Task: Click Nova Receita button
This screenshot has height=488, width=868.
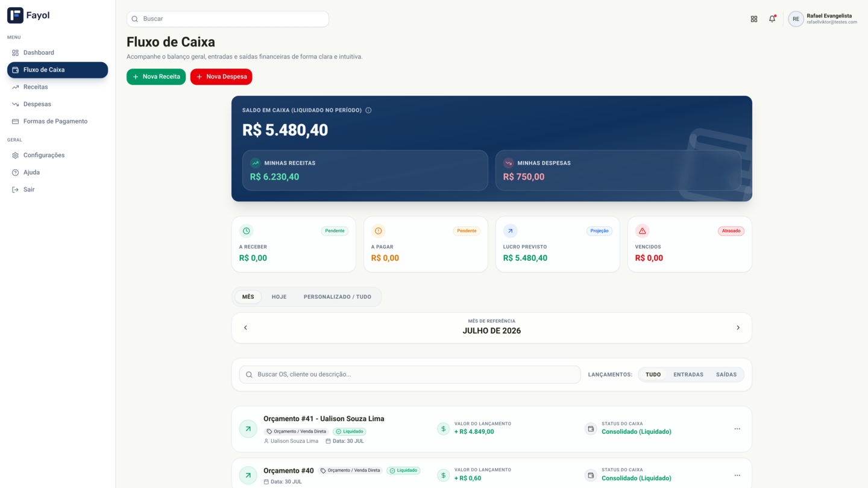Action: pyautogui.click(x=156, y=77)
